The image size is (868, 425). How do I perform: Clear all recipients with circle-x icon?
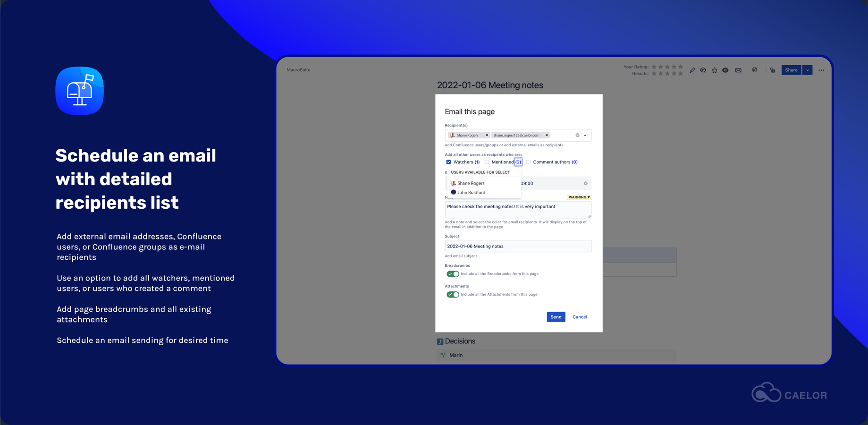coord(577,135)
